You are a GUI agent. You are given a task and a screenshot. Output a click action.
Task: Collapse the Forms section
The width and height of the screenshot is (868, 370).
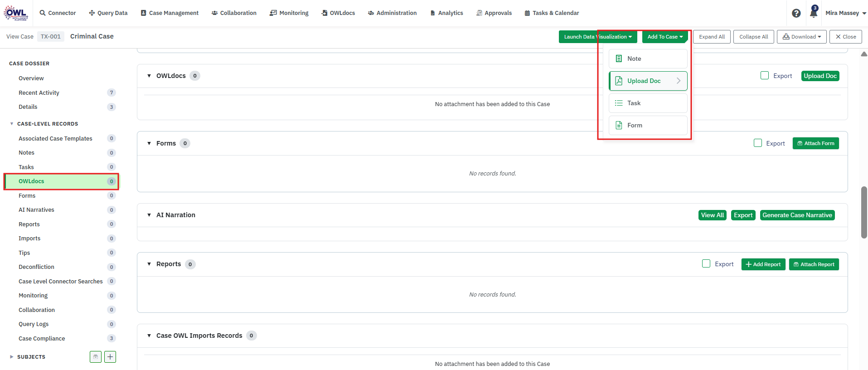149,143
